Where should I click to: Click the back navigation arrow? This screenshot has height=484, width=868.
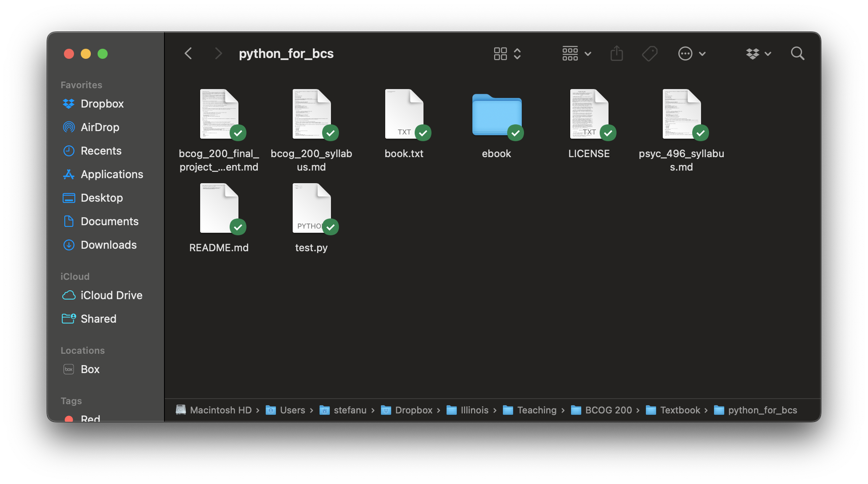[188, 53]
